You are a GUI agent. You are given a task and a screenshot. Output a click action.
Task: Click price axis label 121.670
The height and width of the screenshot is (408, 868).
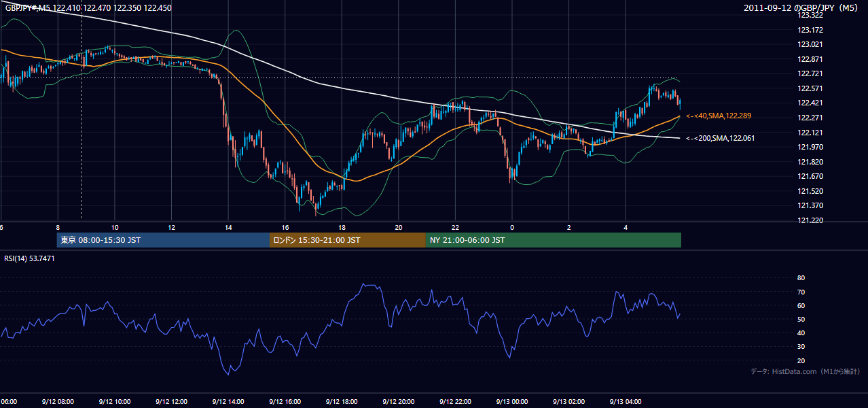tap(810, 176)
